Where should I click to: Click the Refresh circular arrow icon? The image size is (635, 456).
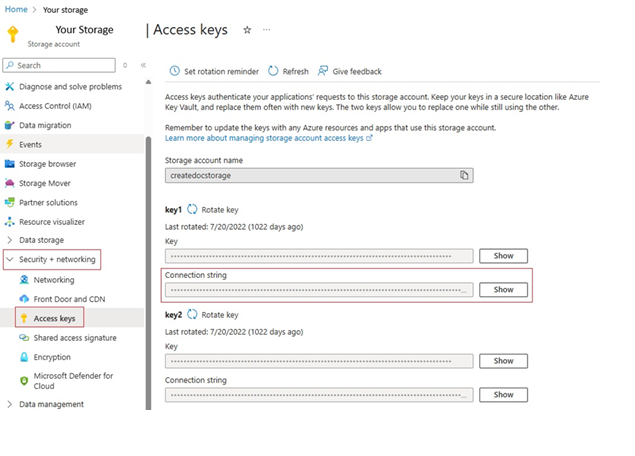pos(273,71)
